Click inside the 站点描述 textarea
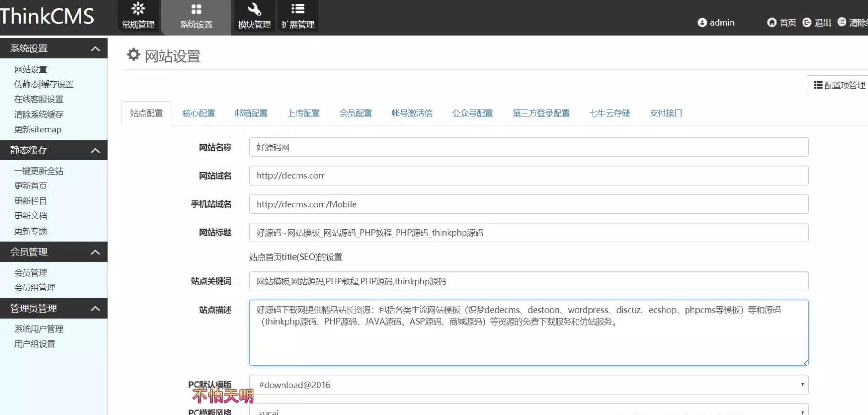The height and width of the screenshot is (415, 868). pos(528,333)
